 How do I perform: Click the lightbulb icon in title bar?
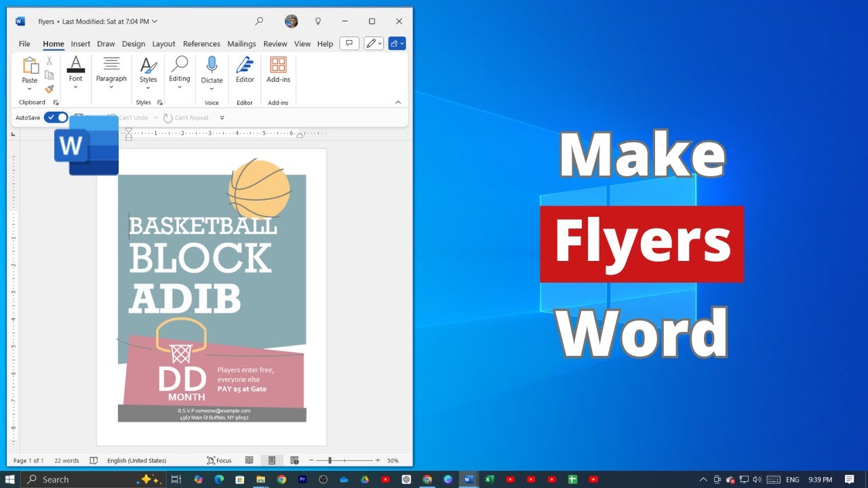pos(318,21)
